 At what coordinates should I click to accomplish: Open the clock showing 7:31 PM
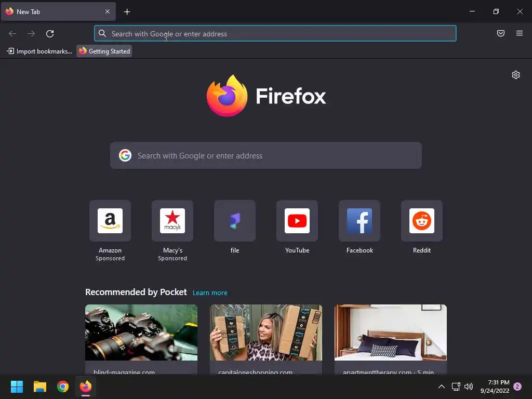pyautogui.click(x=495, y=387)
